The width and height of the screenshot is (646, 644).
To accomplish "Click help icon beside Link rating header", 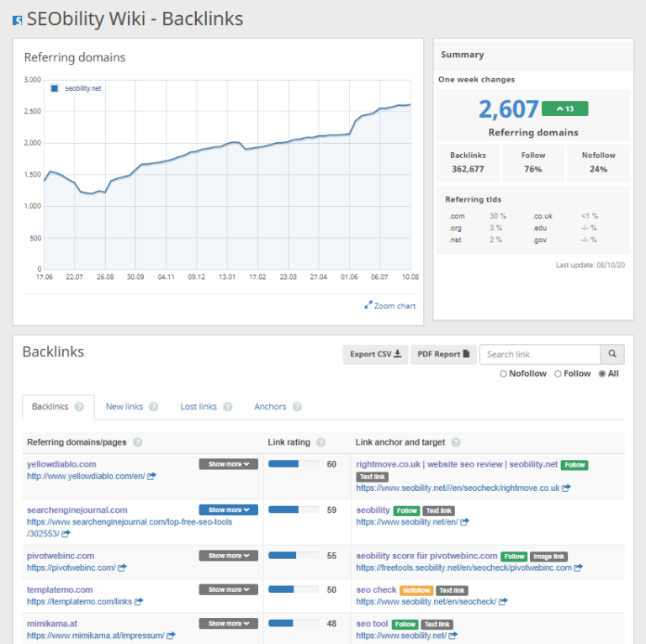I will coord(320,442).
